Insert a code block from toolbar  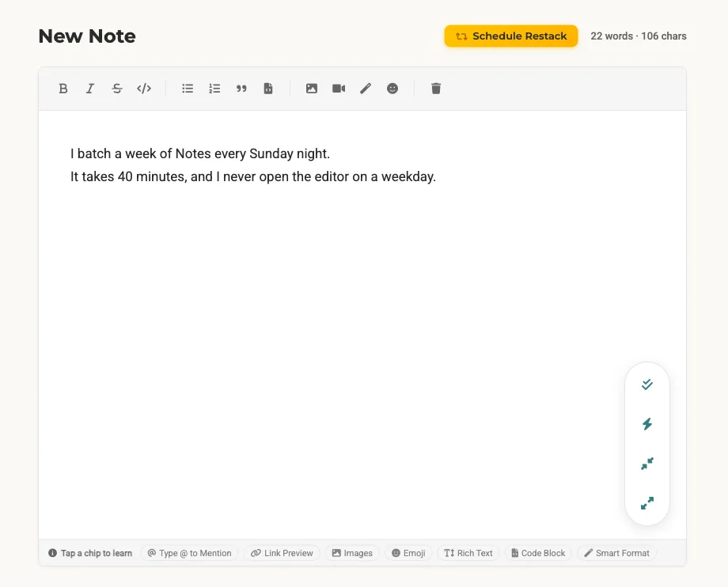(268, 89)
